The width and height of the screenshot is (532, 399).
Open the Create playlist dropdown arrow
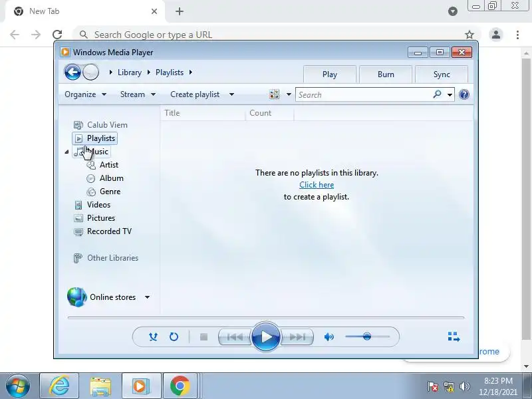tap(231, 94)
